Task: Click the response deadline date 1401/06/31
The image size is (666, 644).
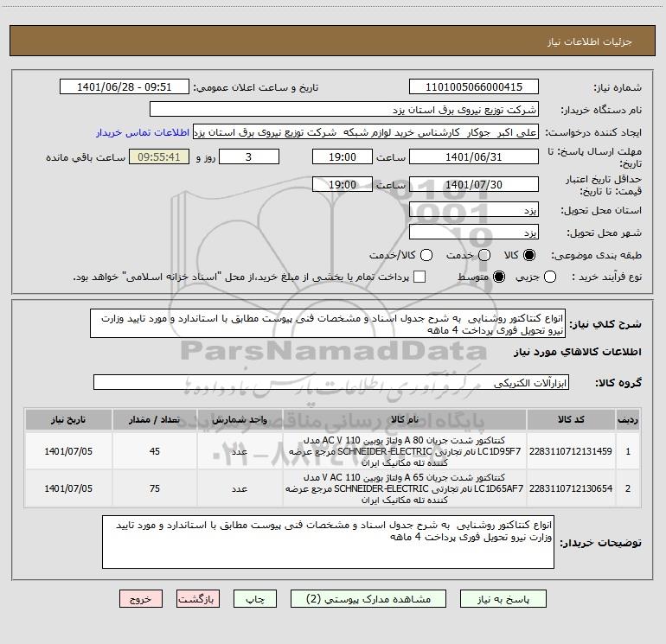Action: pos(474,156)
